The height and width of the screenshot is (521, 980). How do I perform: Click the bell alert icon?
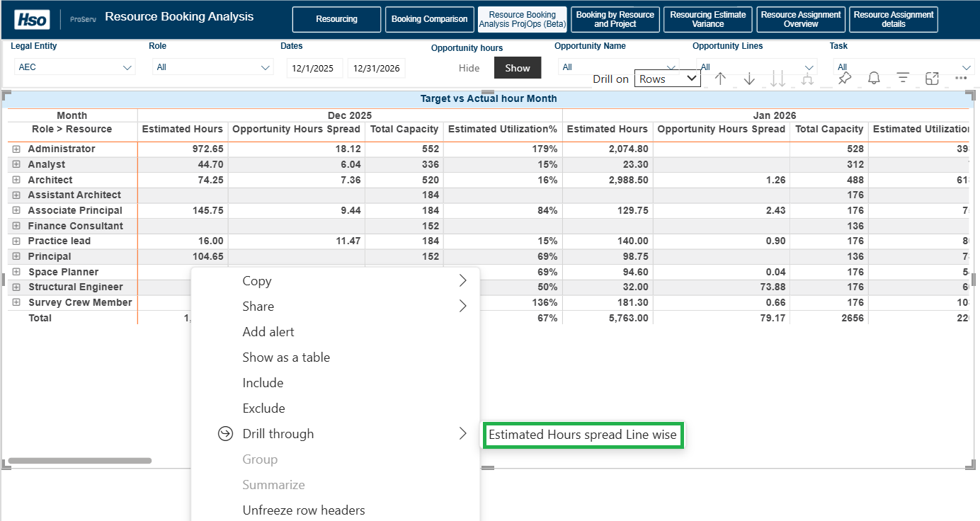[x=874, y=79]
